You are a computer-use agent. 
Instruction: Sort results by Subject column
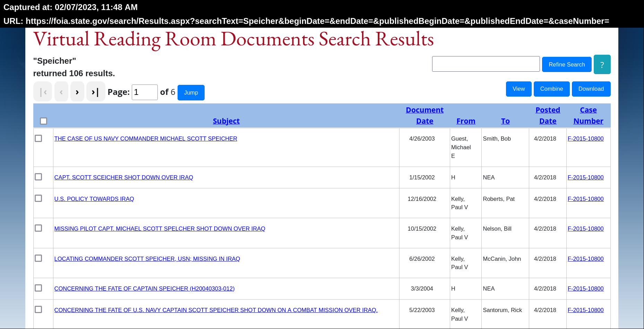coord(226,121)
